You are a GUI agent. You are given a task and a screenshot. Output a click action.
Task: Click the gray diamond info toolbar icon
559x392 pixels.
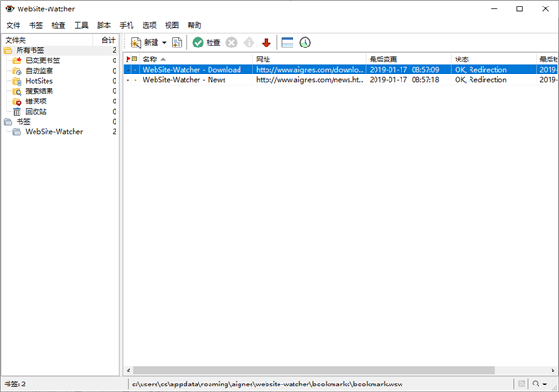click(249, 43)
